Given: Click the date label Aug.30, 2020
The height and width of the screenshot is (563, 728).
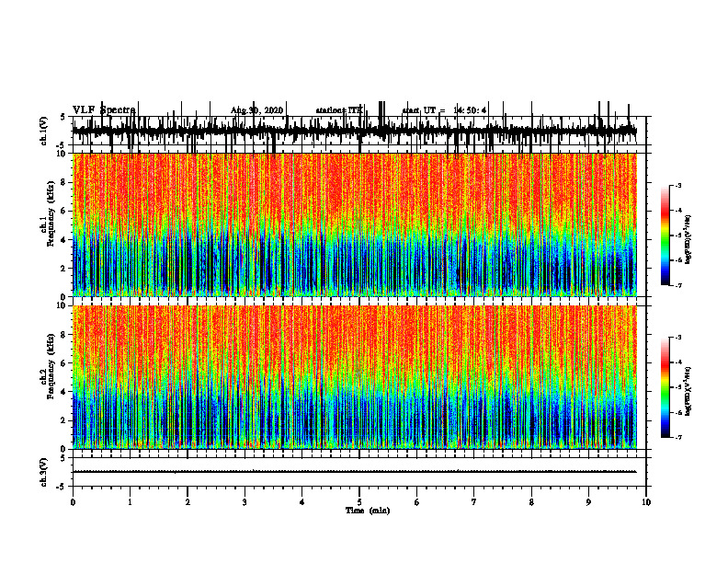Looking at the screenshot, I should pos(256,110).
